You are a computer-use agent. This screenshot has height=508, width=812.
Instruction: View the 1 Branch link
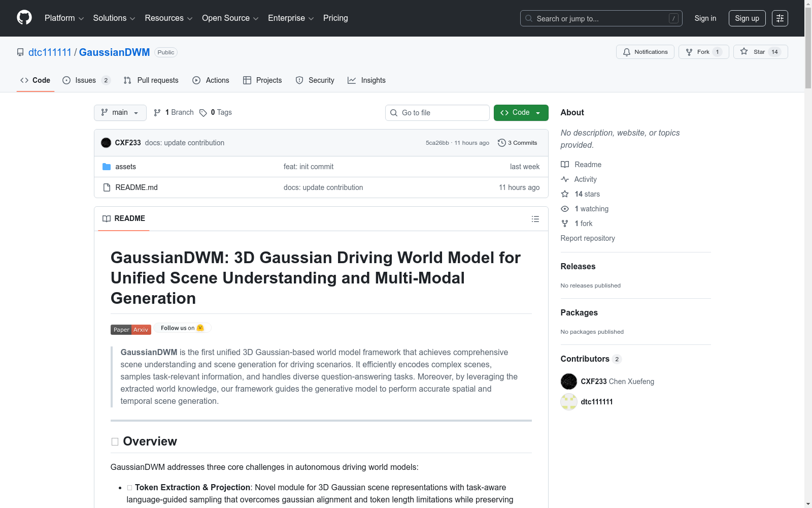(174, 112)
